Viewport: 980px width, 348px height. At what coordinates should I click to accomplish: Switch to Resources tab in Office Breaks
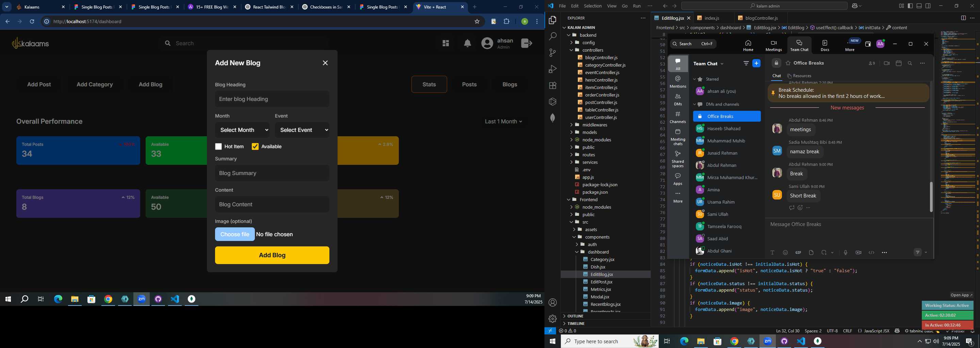click(799, 76)
